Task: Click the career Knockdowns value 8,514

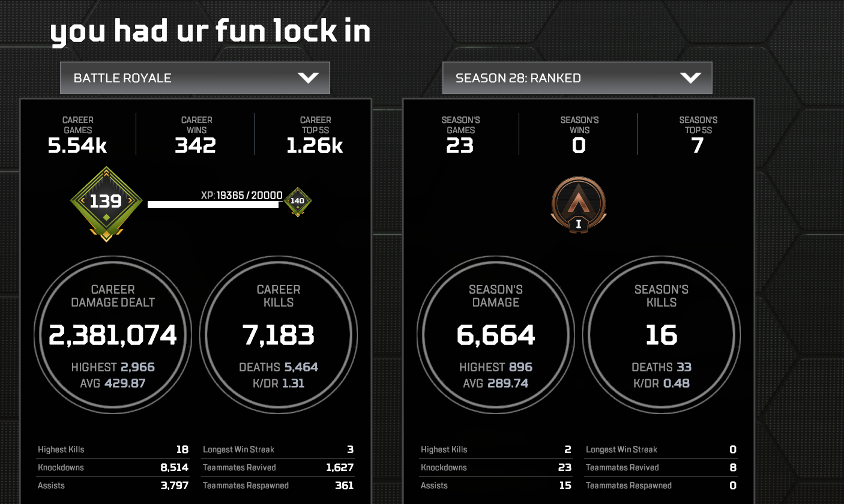Action: tap(175, 467)
